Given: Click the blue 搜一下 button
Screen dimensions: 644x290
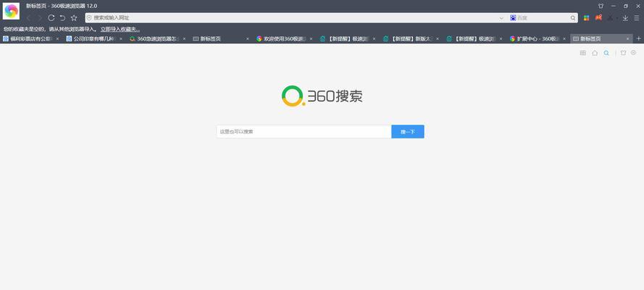Looking at the screenshot, I should click(408, 131).
